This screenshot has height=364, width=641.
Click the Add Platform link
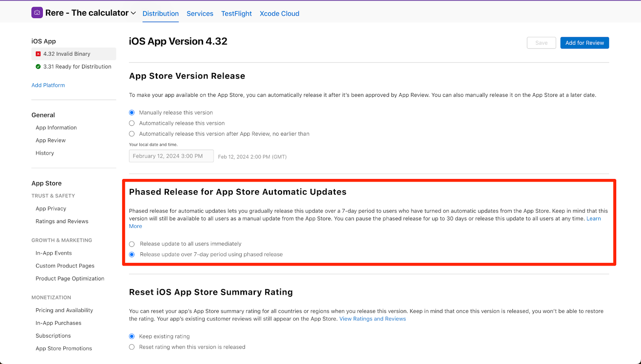point(48,85)
